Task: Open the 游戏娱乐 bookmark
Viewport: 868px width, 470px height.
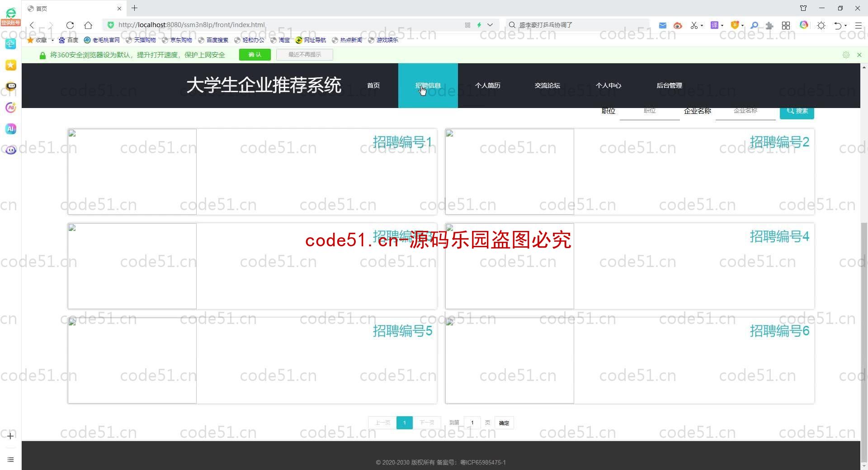Action: [383, 40]
